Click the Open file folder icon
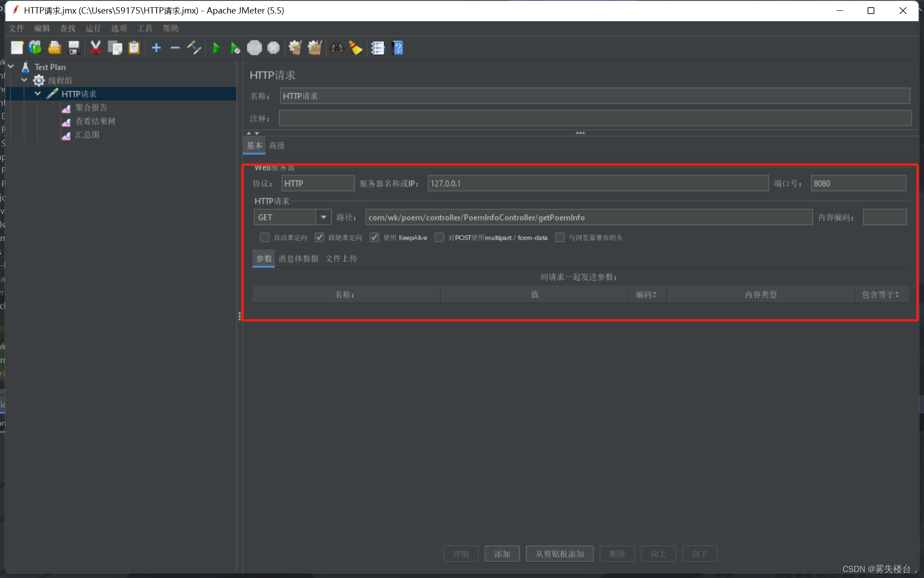Screen dimensions: 924x578 click(x=55, y=48)
